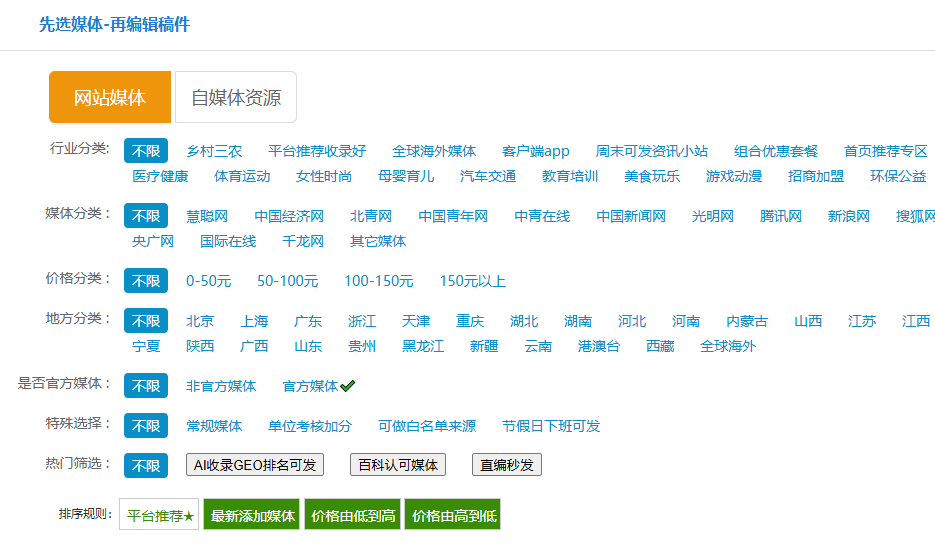Click AI收录GEO排名可发 filter button
The width and height of the screenshot is (935, 548).
[x=255, y=465]
